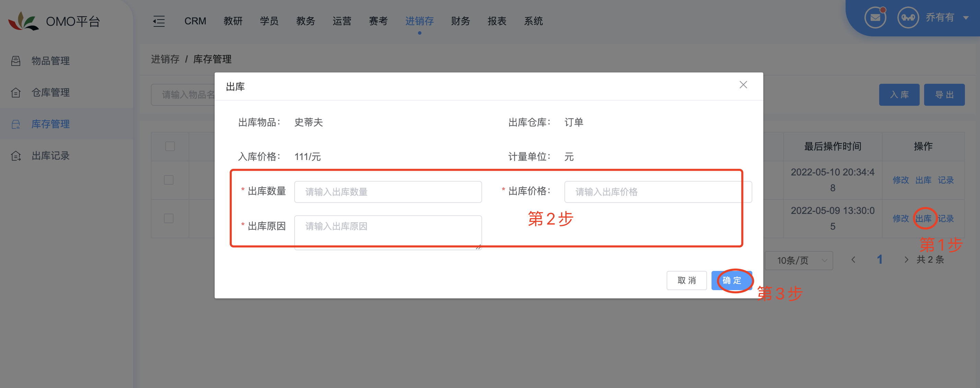Open the mail notifications icon
The width and height of the screenshot is (980, 388).
875,18
